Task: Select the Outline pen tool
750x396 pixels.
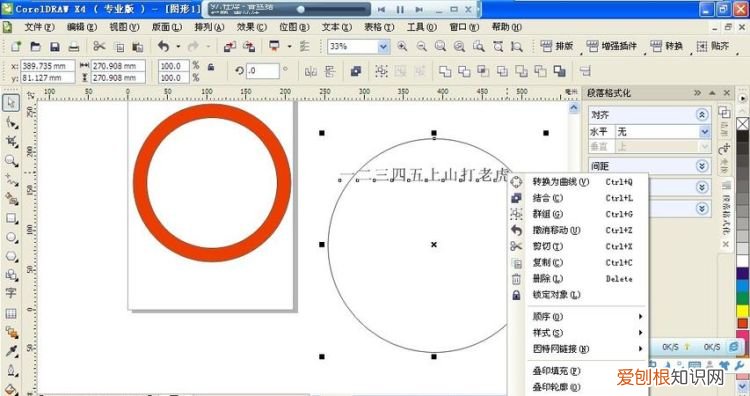Action: tap(11, 371)
